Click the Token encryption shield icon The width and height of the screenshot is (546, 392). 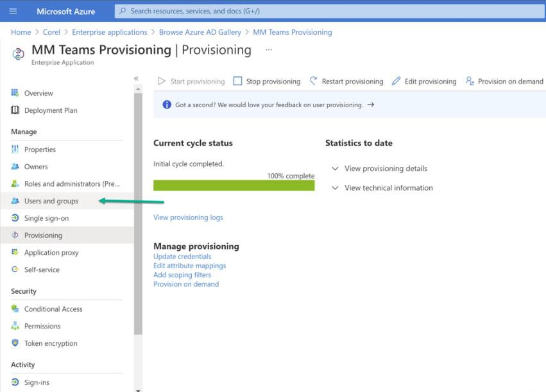tap(15, 343)
